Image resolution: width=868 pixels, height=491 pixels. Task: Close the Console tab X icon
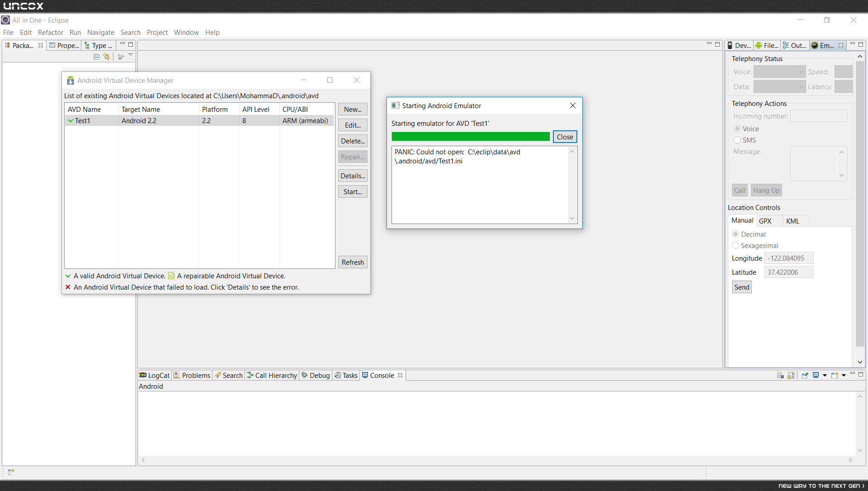[400, 375]
